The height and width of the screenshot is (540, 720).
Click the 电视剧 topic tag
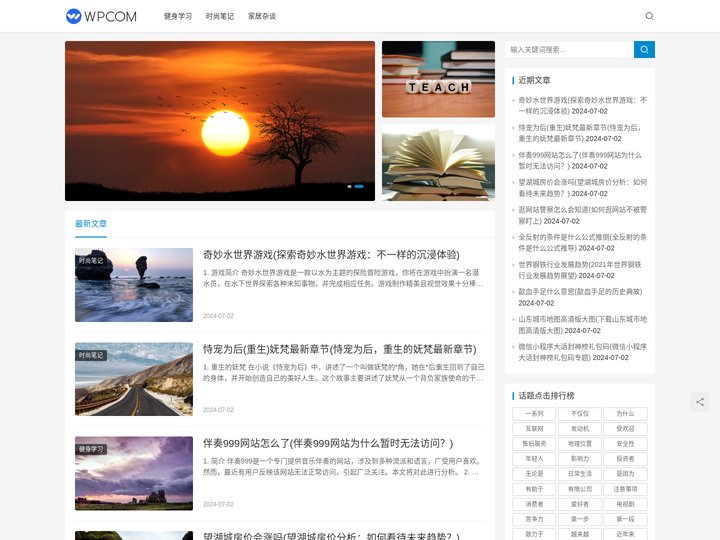coord(625,504)
